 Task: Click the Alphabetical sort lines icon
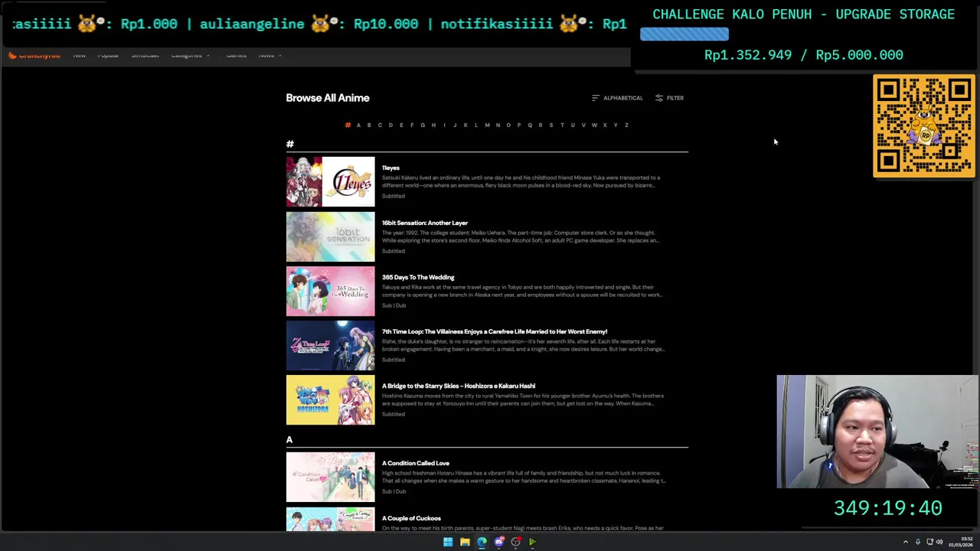click(x=596, y=98)
